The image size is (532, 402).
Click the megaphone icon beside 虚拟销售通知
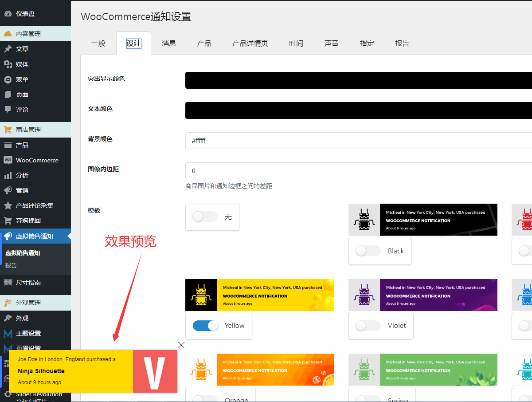pos(8,236)
